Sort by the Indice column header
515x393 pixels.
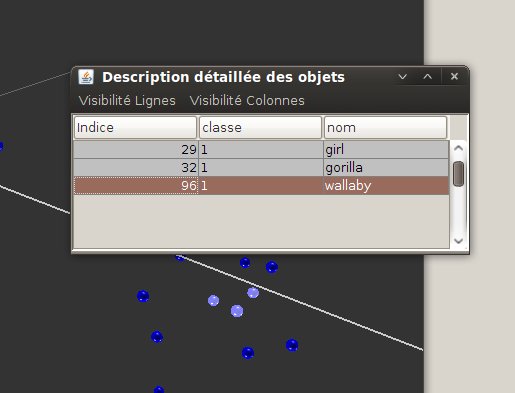click(x=135, y=127)
